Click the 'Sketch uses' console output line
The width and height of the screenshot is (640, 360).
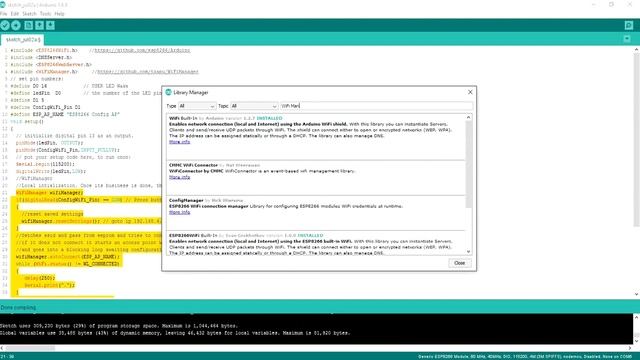(x=119, y=326)
